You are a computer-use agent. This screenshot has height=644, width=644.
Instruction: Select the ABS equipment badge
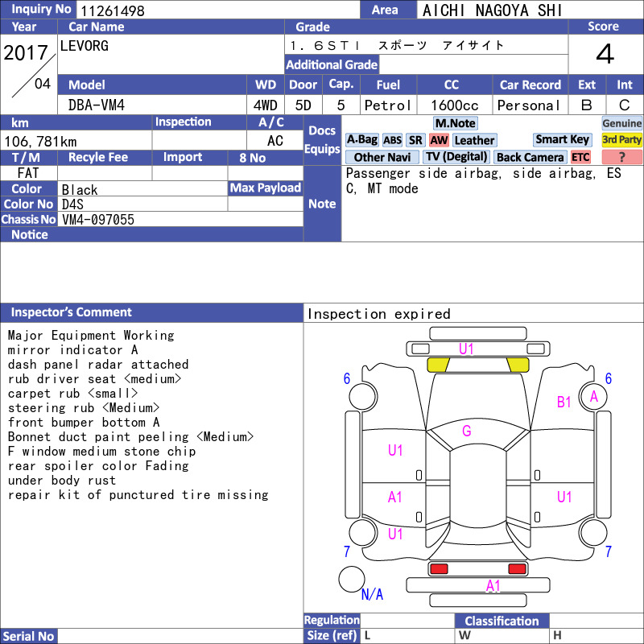[392, 140]
